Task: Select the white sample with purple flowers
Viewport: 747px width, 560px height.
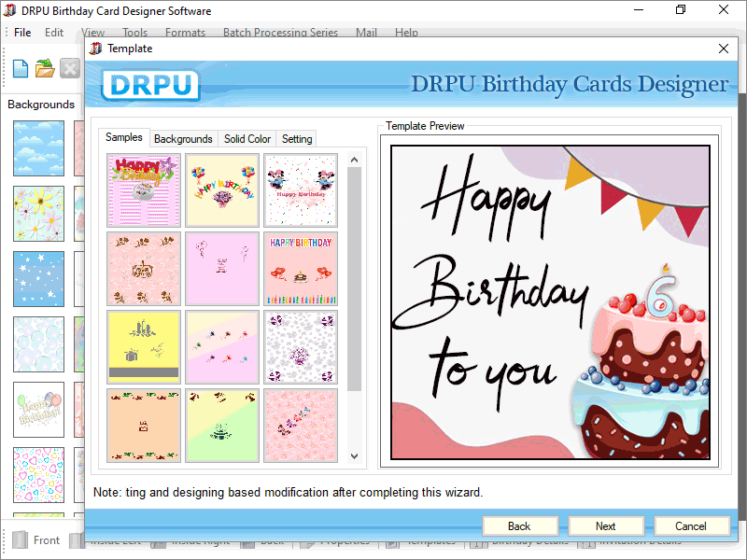Action: point(301,347)
